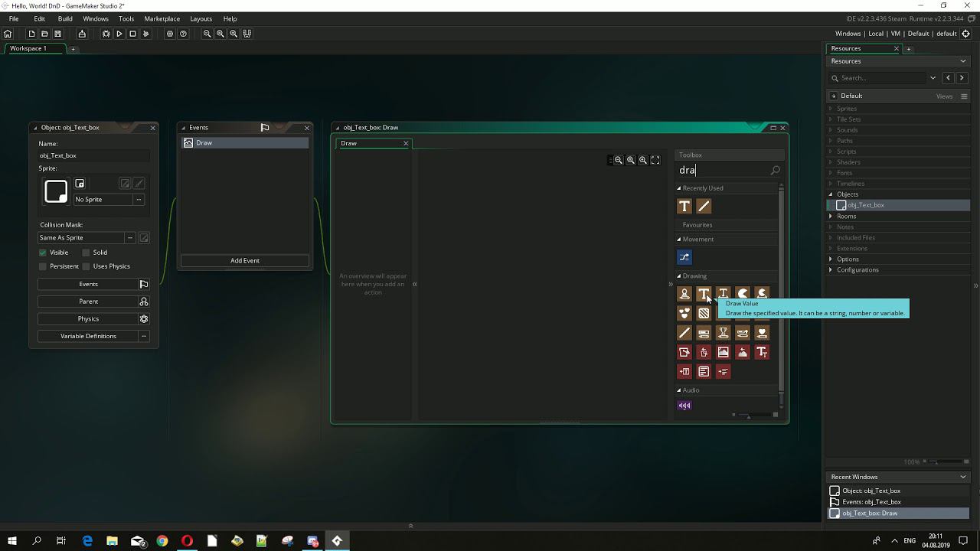Open Help via the question mark icon
Viewport: 980px width, 551px height.
pos(183,34)
